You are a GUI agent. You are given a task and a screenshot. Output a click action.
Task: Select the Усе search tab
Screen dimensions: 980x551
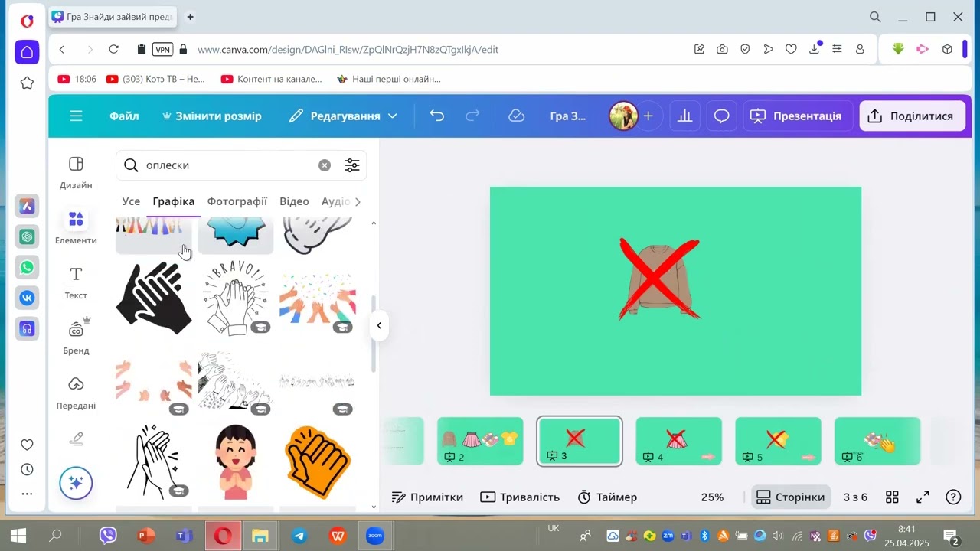tap(131, 201)
